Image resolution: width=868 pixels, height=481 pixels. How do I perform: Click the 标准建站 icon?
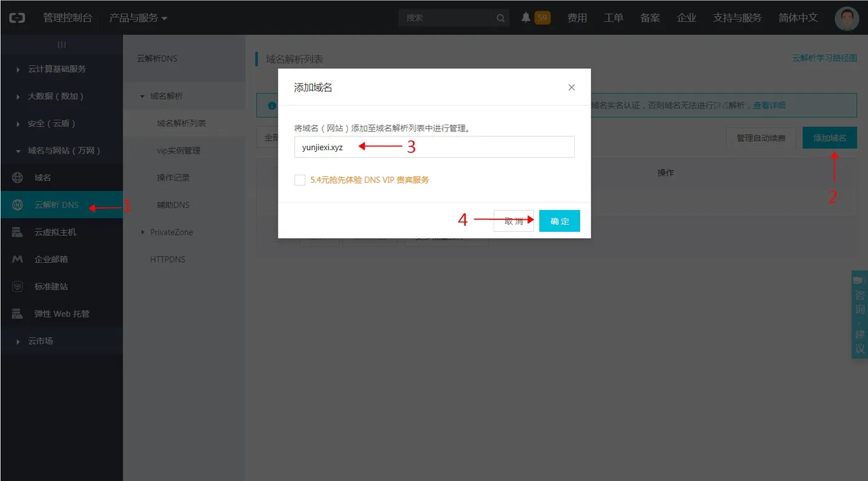(x=17, y=287)
